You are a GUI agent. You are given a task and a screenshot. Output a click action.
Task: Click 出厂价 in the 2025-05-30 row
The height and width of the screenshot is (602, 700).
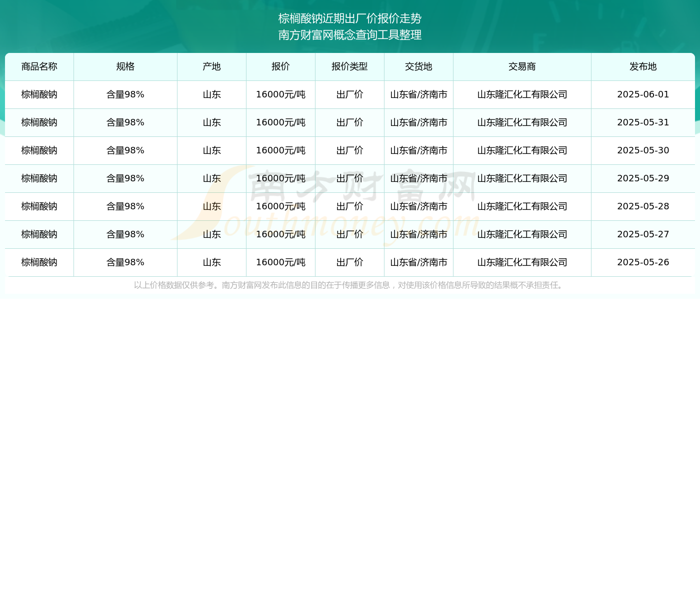click(350, 150)
